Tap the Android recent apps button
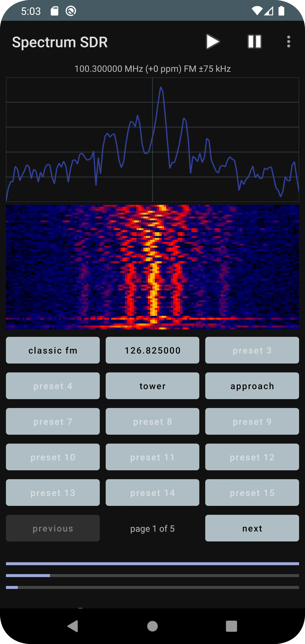 [x=231, y=626]
